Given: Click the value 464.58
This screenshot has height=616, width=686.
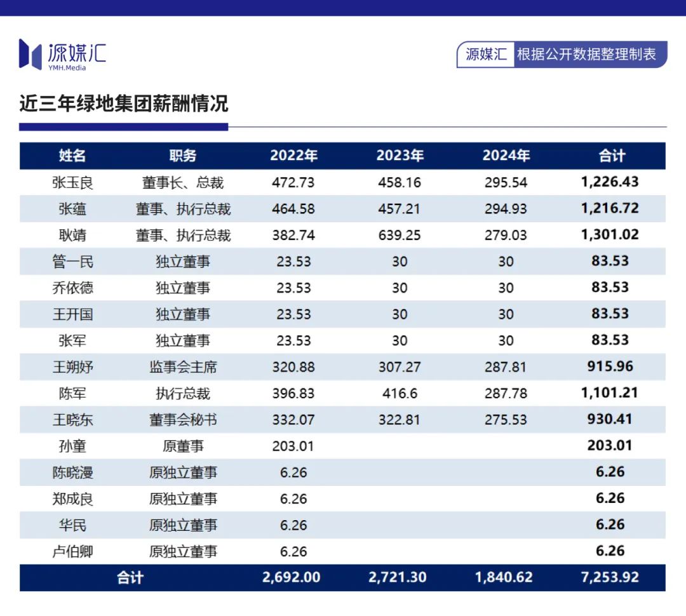Looking at the screenshot, I should click(293, 209).
